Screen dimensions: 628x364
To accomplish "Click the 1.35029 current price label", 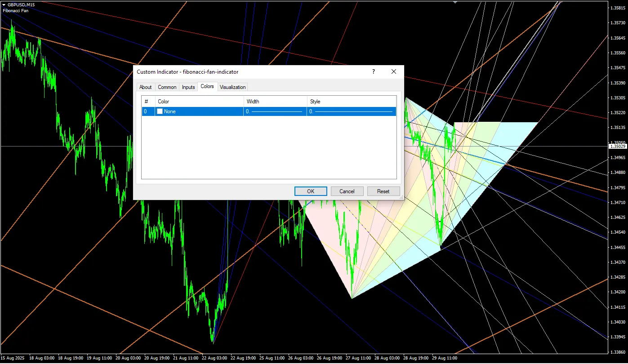I will [617, 146].
